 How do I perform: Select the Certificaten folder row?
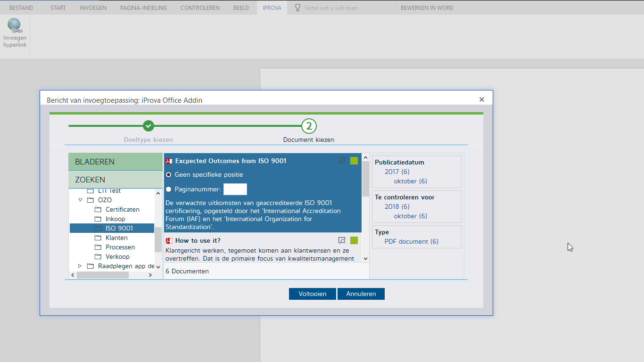[112, 209]
